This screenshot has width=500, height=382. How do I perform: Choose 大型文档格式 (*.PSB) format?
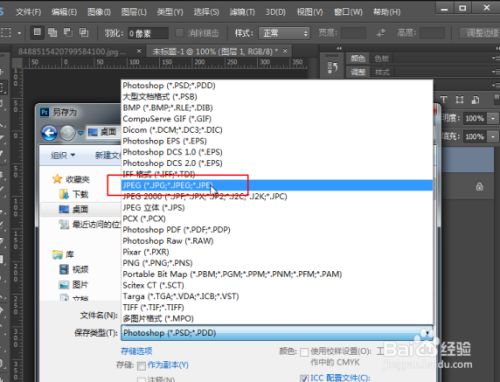(x=277, y=97)
